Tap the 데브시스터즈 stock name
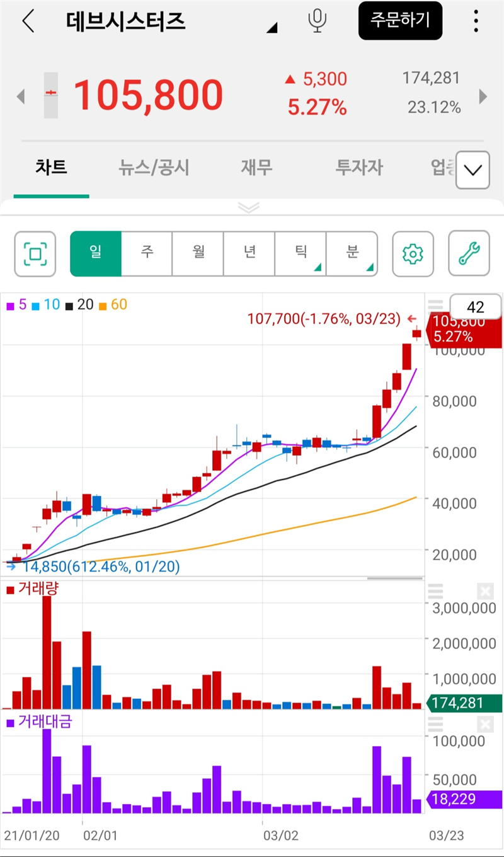Image resolution: width=504 pixels, height=857 pixels. coord(126,21)
